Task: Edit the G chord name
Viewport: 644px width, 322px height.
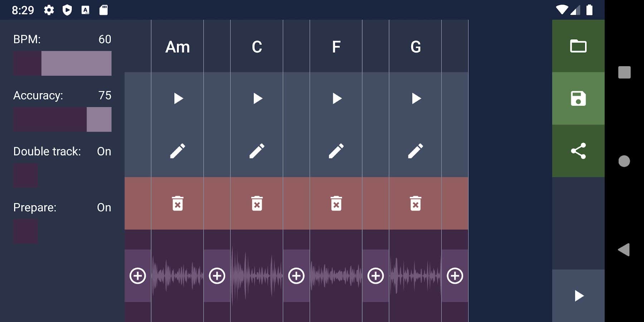Action: pyautogui.click(x=415, y=151)
